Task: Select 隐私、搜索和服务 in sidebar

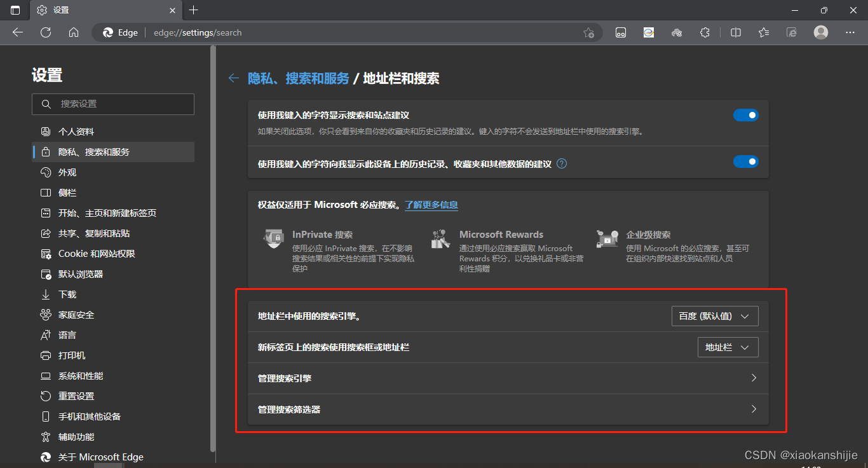Action: 113,152
